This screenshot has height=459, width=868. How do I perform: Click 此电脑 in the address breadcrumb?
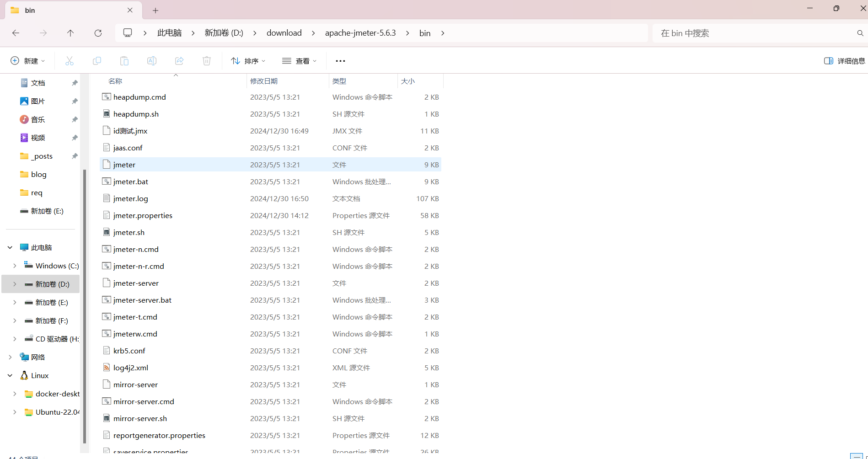(169, 33)
